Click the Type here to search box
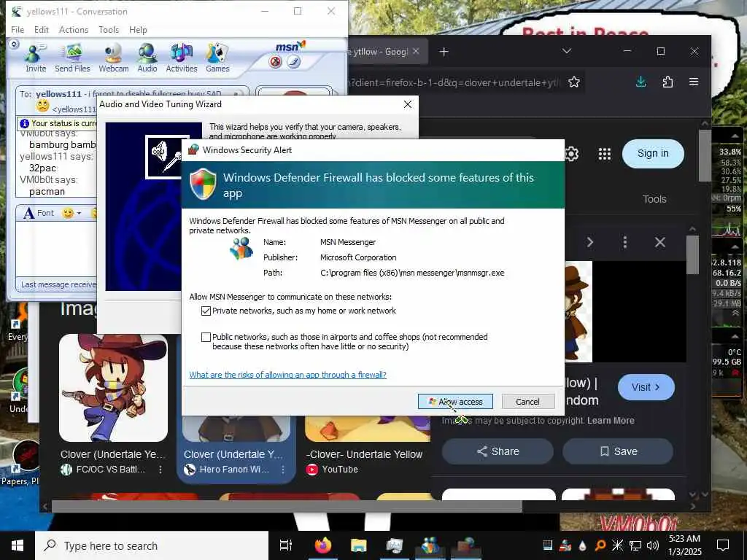 [152, 545]
